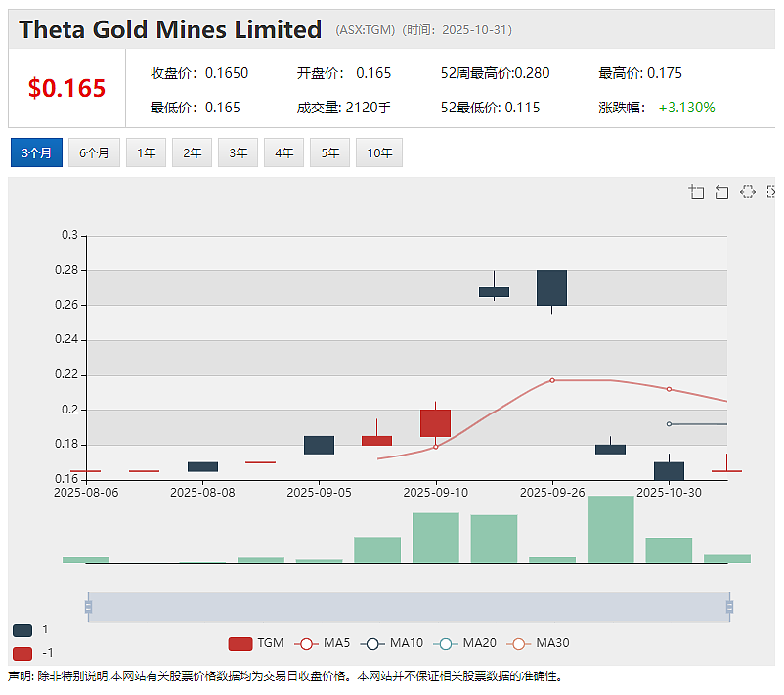Click the zoom reset back icon
Screen dimensions: 784x695
[x=721, y=192]
